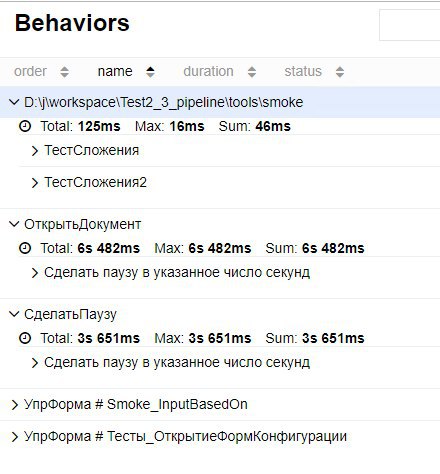
Task: Expand pause step under ОткрытьДокумент
Action: (35, 273)
